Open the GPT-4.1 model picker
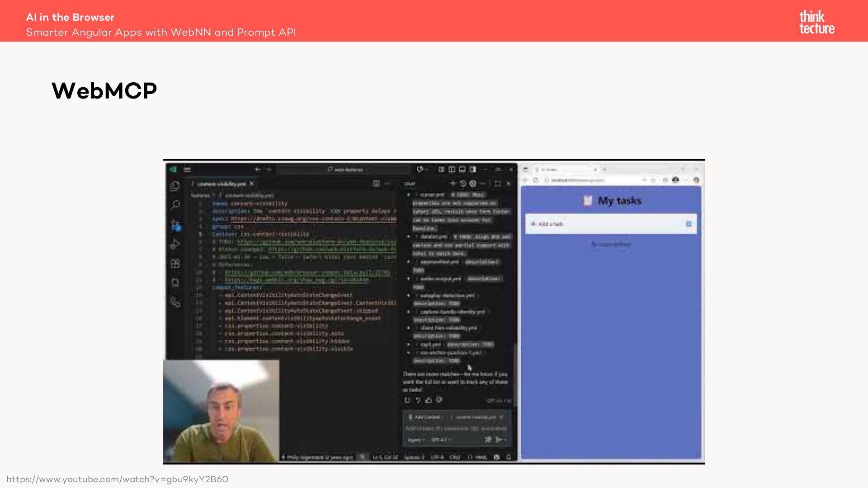 441,440
